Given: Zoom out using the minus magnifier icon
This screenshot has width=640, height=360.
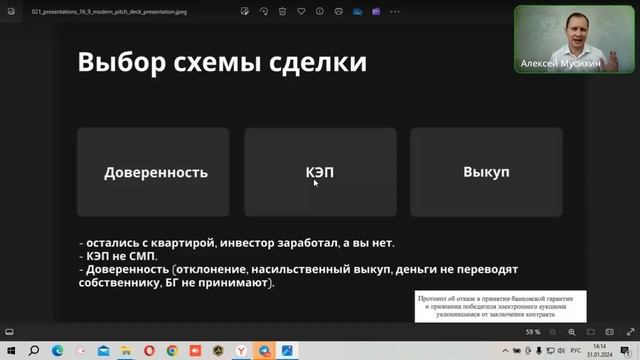Looking at the screenshot, I should coord(553,332).
